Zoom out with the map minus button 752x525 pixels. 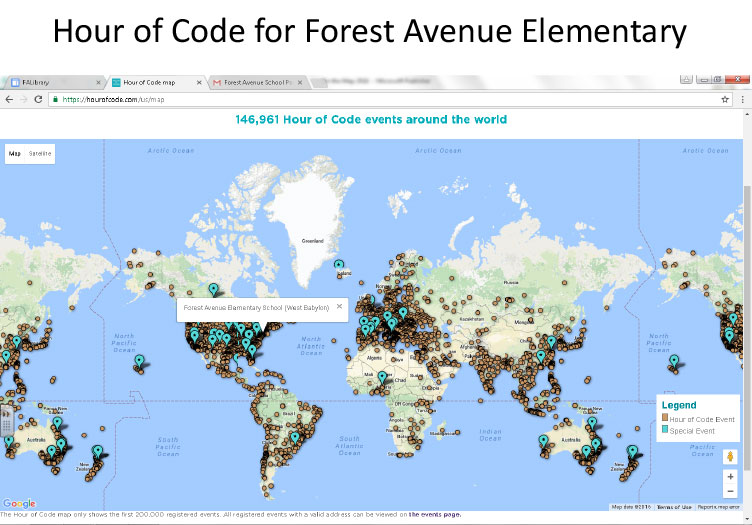click(730, 491)
